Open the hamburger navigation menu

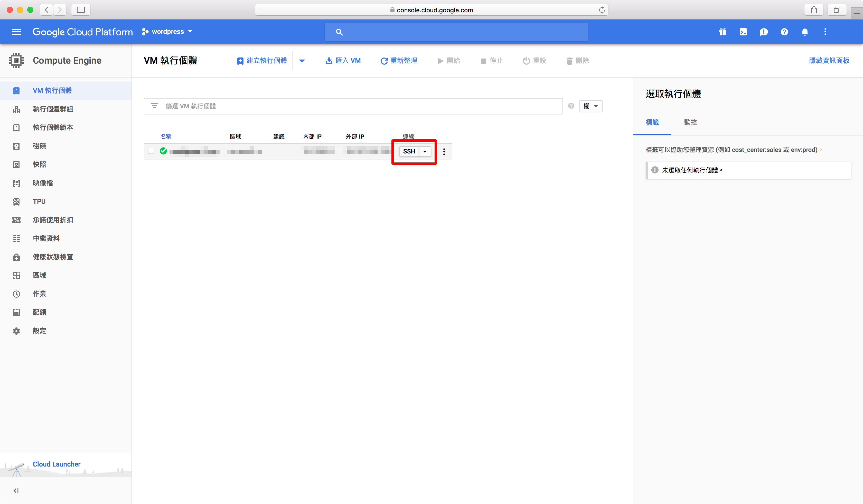click(16, 32)
